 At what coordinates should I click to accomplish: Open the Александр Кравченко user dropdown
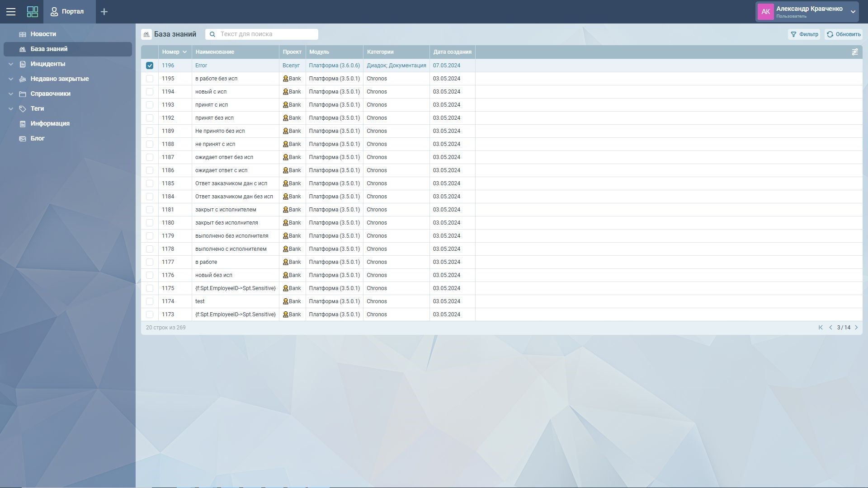tap(853, 12)
